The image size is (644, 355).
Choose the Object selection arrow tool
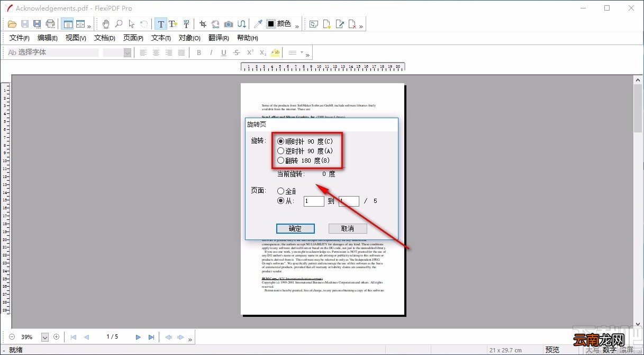point(132,24)
